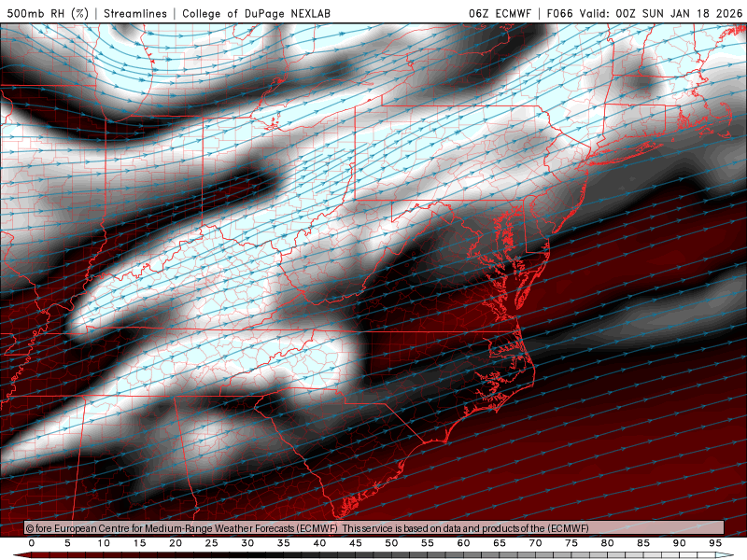Click the "35" value on color scale
This screenshot has height=560, width=747.
coord(284,543)
